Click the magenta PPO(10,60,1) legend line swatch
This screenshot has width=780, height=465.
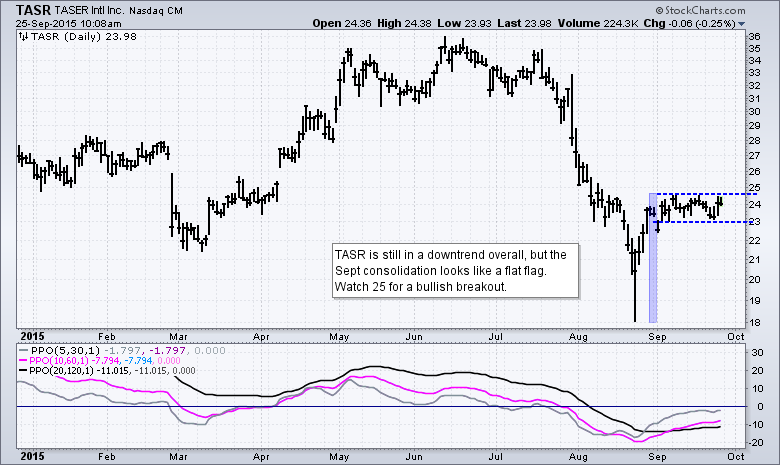pyautogui.click(x=23, y=361)
